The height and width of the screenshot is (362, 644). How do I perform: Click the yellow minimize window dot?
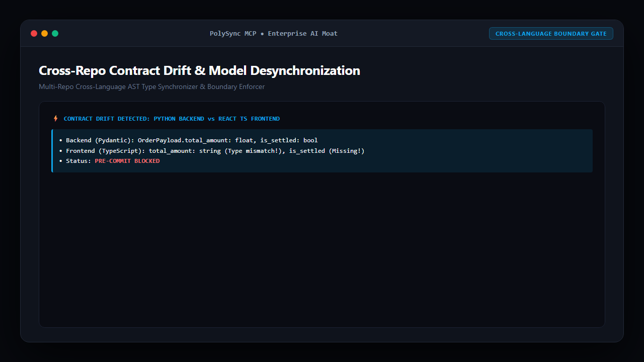[x=44, y=34]
